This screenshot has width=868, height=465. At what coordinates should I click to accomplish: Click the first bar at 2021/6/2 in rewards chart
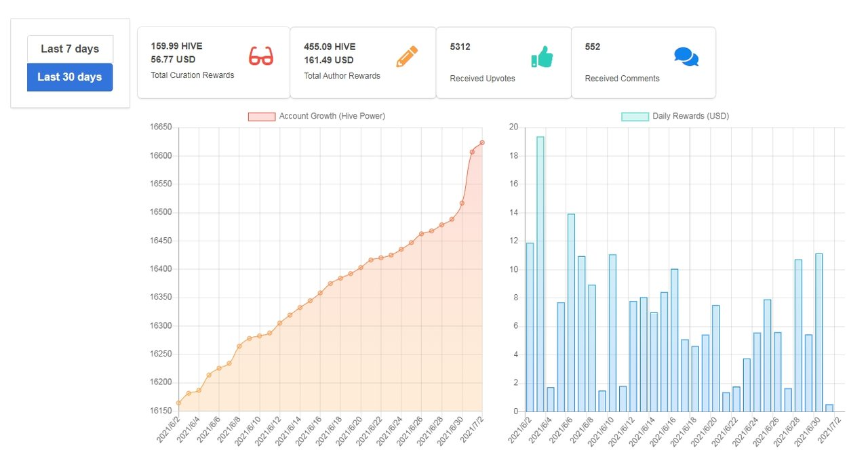[x=530, y=327]
